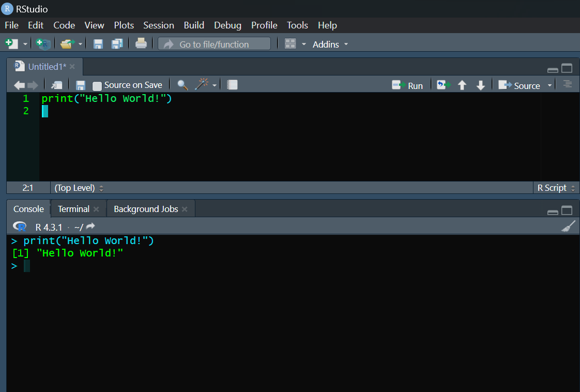Viewport: 580px width, 392px height.
Task: Click the editor Save current document icon
Action: [80, 85]
